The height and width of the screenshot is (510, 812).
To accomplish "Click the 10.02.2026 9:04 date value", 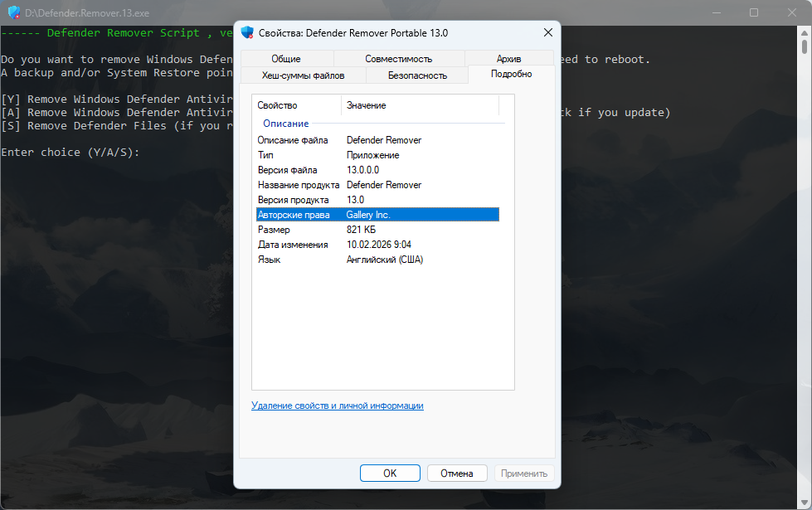I will (x=378, y=245).
